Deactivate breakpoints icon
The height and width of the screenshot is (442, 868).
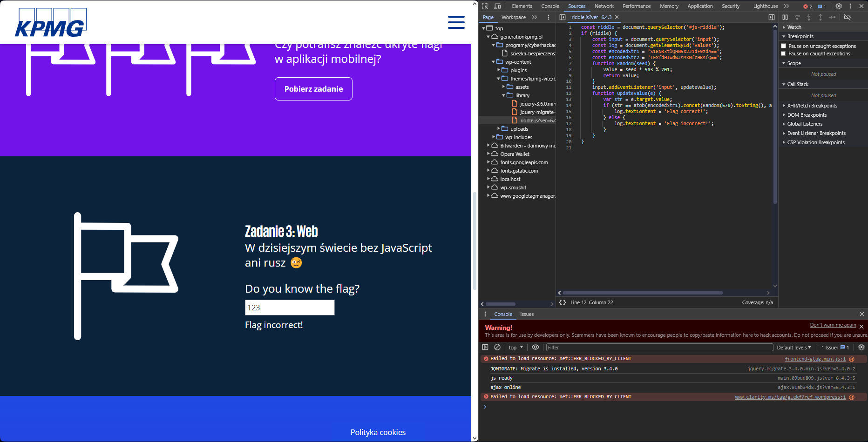848,17
